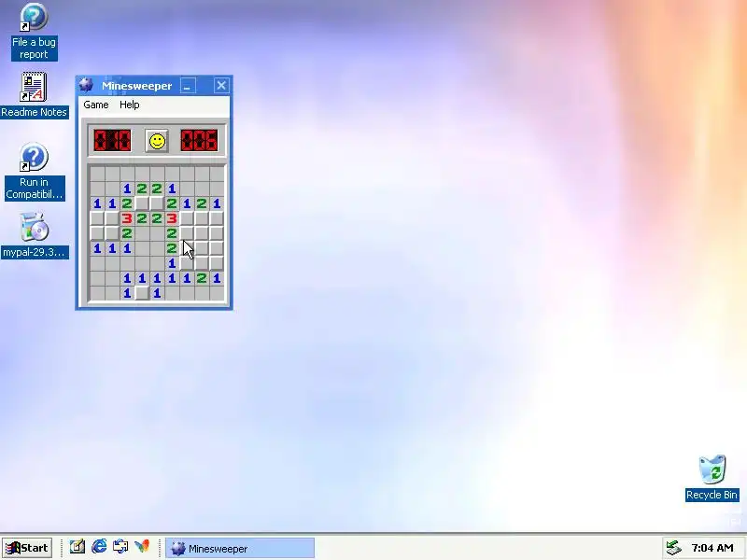Click the Minesweeper title bar mine icon
The height and width of the screenshot is (560, 747).
pyautogui.click(x=86, y=85)
